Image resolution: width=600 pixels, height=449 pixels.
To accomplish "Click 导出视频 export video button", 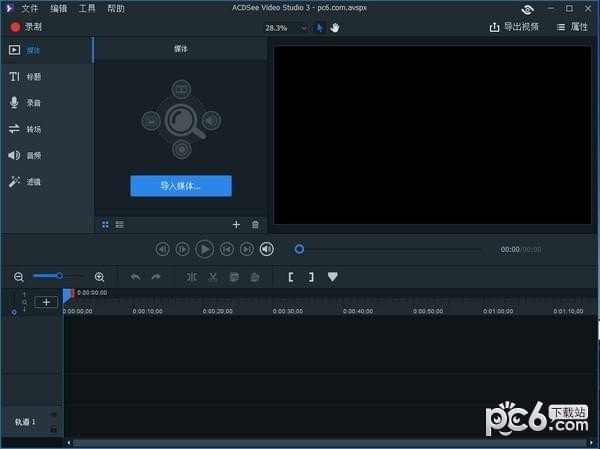I will click(x=514, y=27).
